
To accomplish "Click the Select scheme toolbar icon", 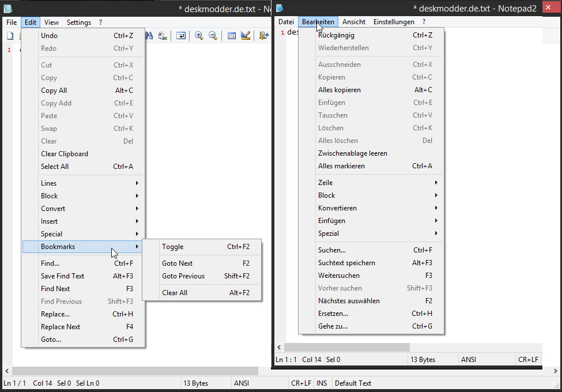I will click(232, 36).
